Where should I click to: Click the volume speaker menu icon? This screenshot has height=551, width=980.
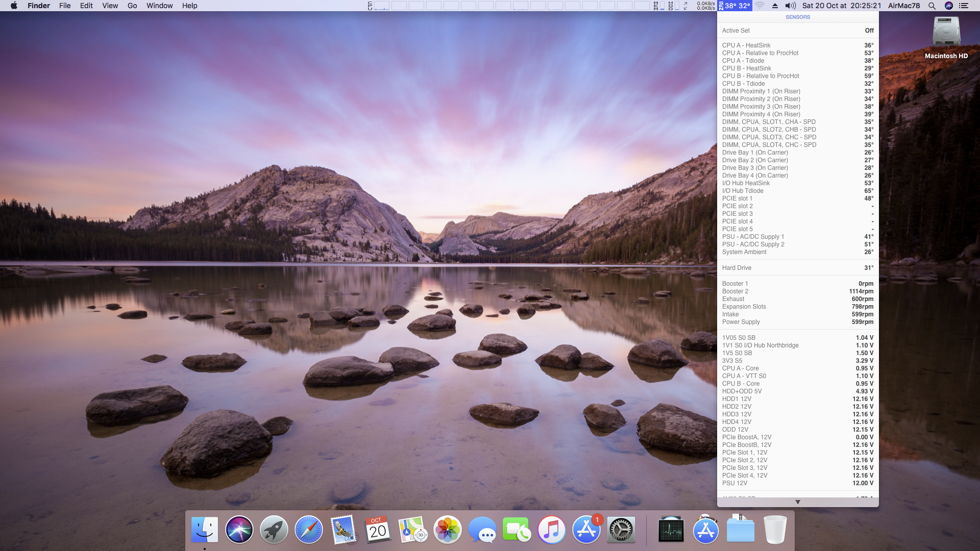[x=790, y=6]
